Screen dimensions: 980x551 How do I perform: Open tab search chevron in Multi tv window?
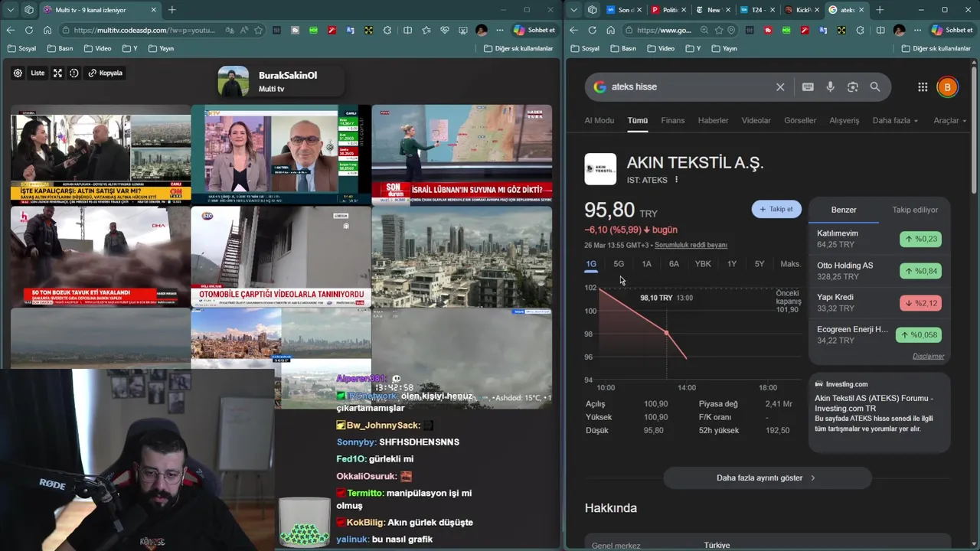11,10
